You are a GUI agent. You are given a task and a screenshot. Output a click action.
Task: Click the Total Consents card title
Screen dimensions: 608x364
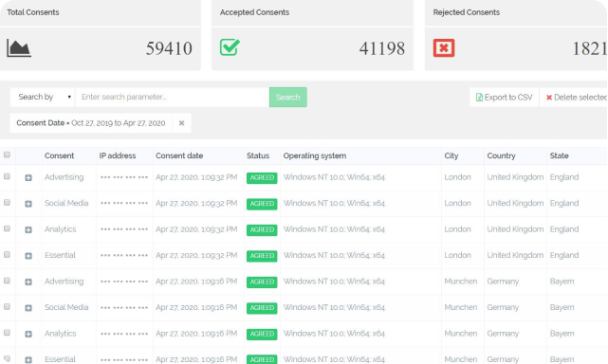(x=33, y=12)
